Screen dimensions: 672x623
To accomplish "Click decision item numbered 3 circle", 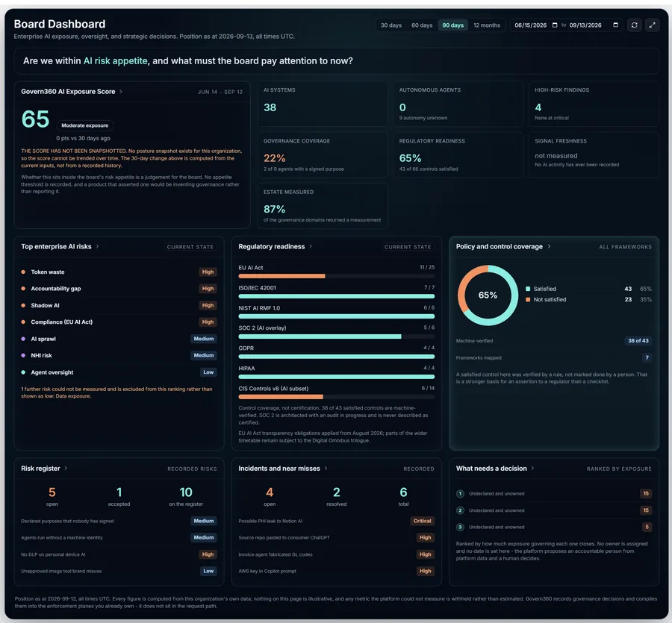I will [x=460, y=527].
